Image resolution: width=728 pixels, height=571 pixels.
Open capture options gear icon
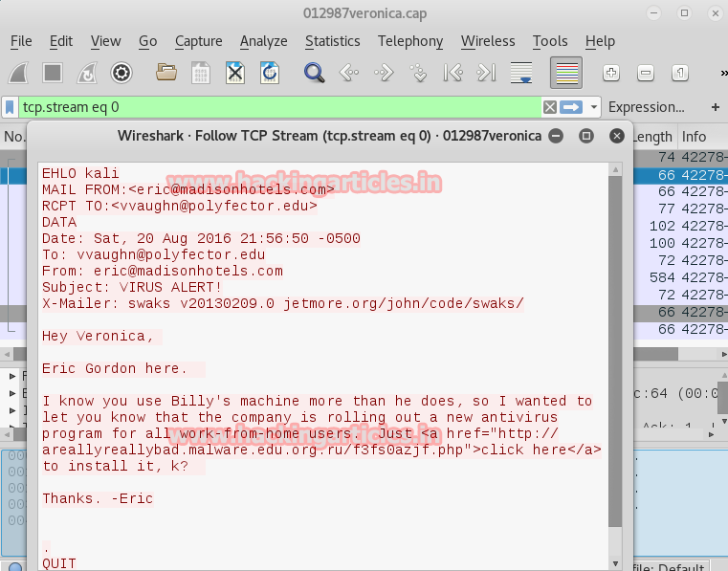[121, 73]
